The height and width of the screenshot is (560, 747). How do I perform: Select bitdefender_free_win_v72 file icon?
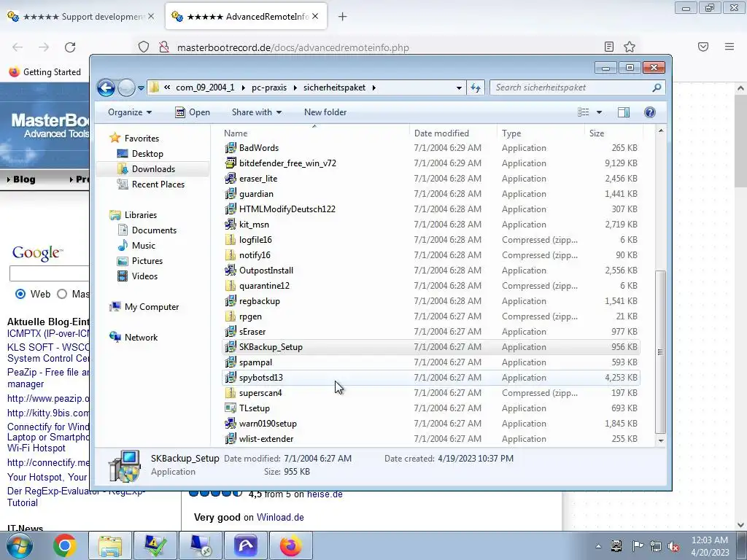tap(231, 163)
